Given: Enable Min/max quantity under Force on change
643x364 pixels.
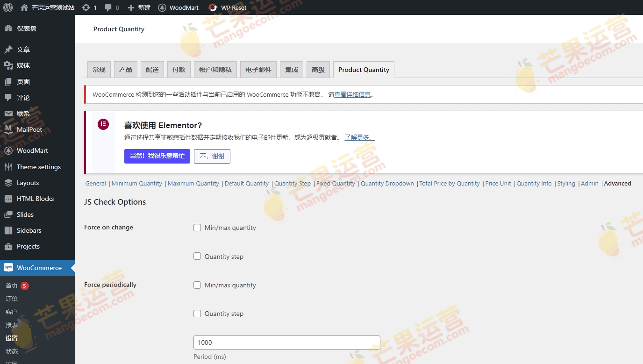Looking at the screenshot, I should point(197,228).
